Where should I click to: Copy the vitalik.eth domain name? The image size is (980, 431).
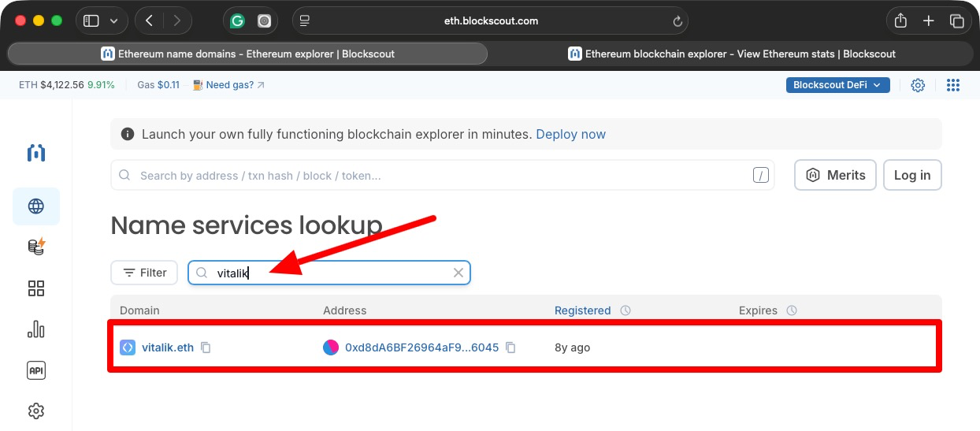[x=206, y=347]
